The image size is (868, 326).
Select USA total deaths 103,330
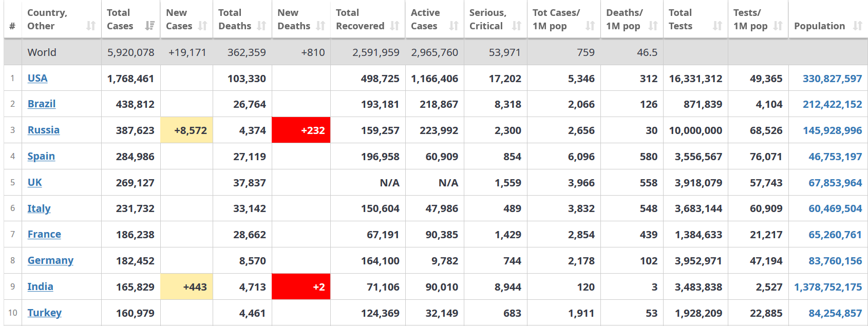[x=247, y=79]
